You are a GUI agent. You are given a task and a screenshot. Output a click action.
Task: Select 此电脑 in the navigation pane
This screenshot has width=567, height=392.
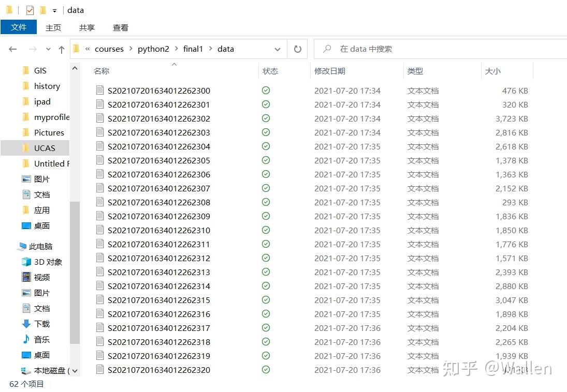[x=40, y=246]
